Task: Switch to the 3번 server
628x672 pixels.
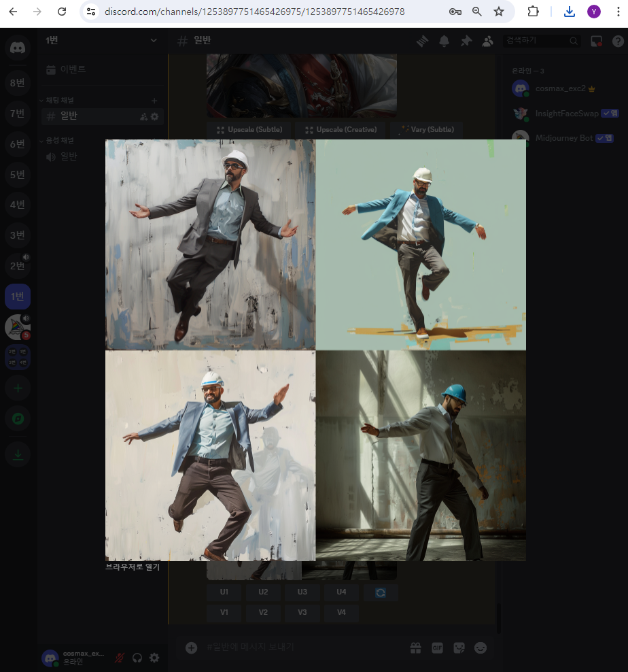Action: (x=18, y=235)
